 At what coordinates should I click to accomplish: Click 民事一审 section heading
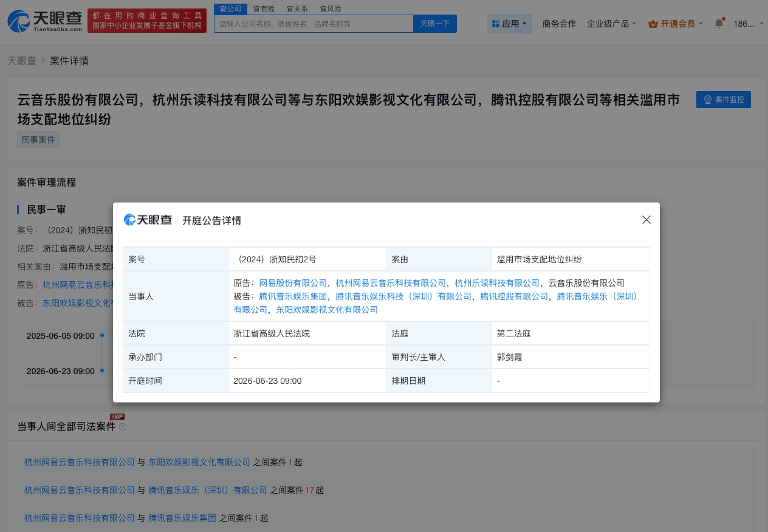click(x=46, y=210)
